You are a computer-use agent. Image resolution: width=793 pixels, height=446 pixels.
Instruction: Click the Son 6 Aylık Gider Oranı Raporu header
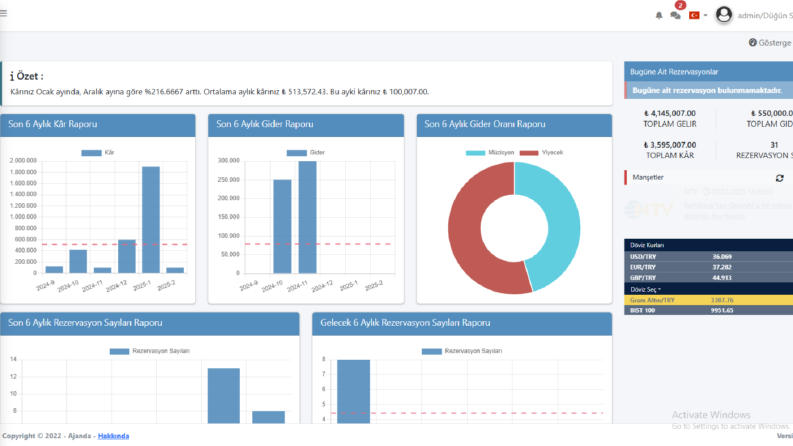point(514,125)
